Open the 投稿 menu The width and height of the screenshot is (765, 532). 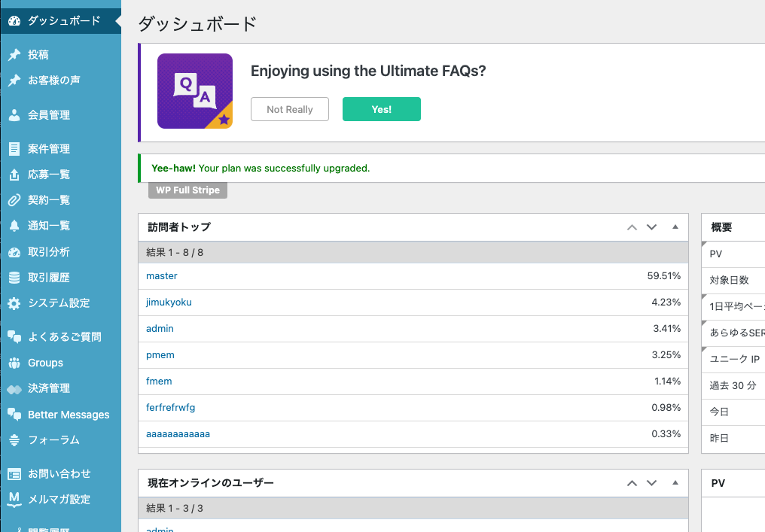38,55
